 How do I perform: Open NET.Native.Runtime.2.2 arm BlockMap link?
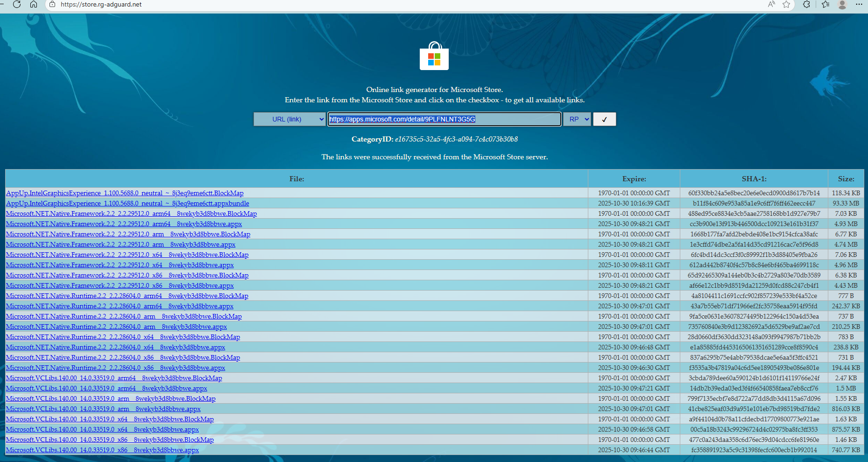coord(124,316)
